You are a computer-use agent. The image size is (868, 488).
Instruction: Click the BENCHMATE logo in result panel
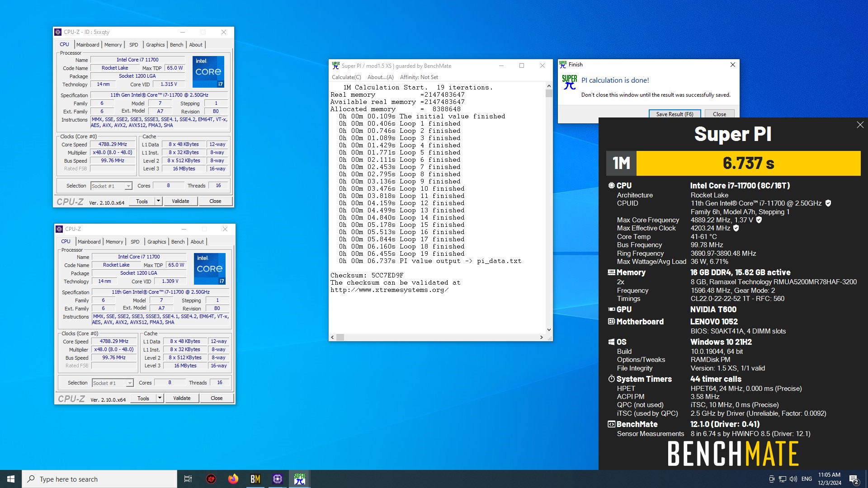click(x=733, y=454)
